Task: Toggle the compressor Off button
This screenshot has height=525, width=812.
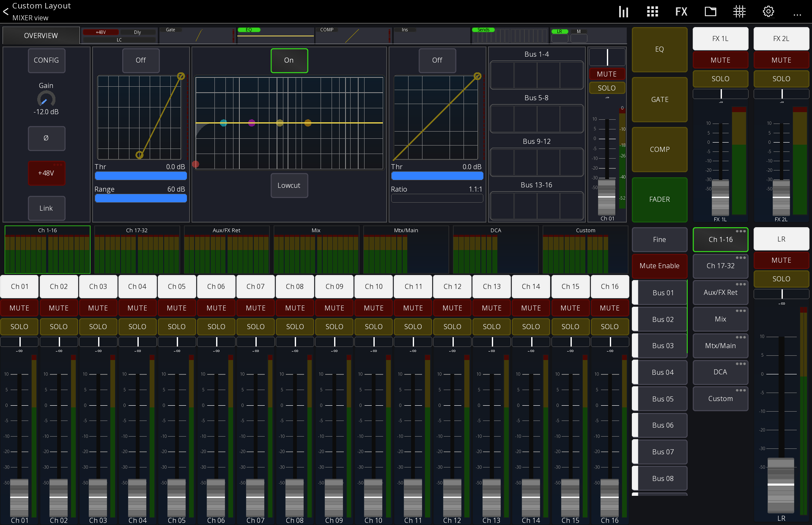Action: pyautogui.click(x=437, y=60)
